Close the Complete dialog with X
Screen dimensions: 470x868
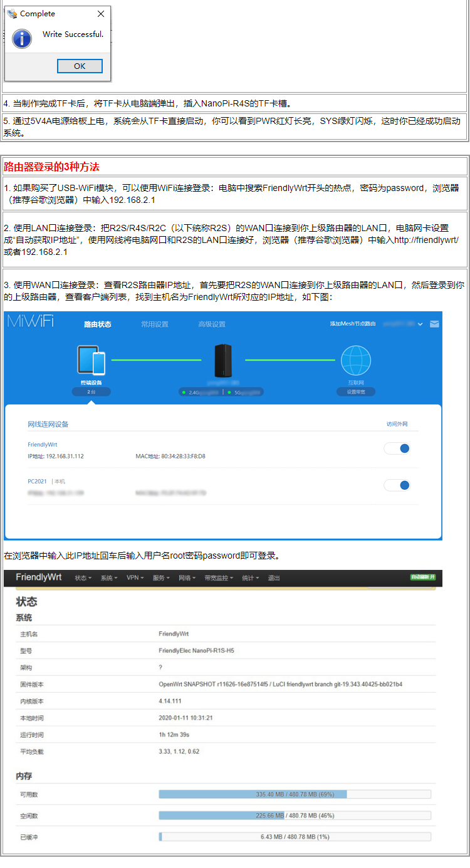[101, 14]
